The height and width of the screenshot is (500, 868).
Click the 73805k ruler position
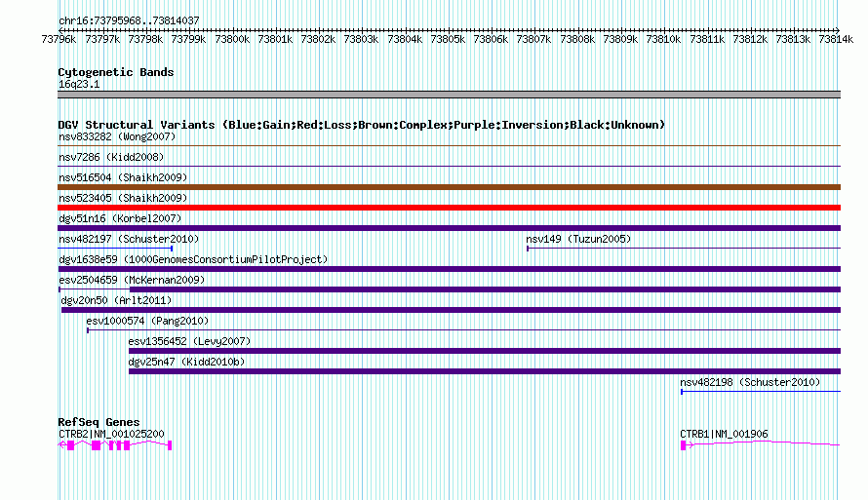coord(448,39)
